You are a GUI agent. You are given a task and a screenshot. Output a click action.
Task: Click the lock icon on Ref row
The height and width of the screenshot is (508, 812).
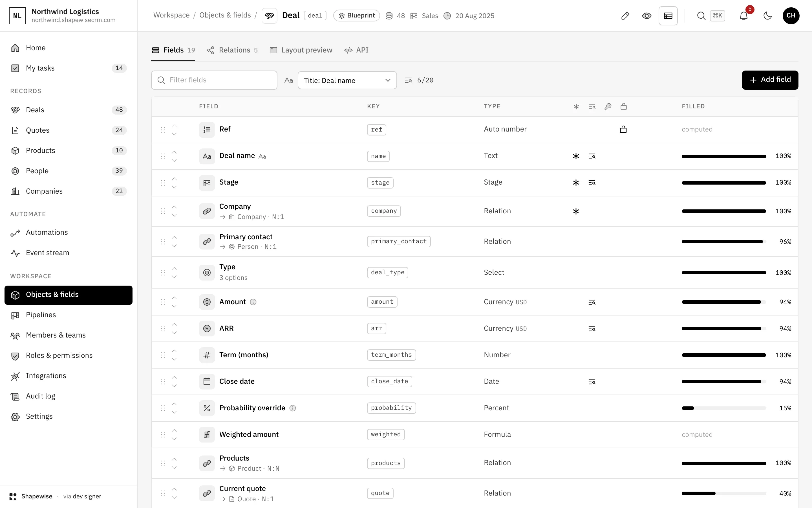click(x=623, y=129)
